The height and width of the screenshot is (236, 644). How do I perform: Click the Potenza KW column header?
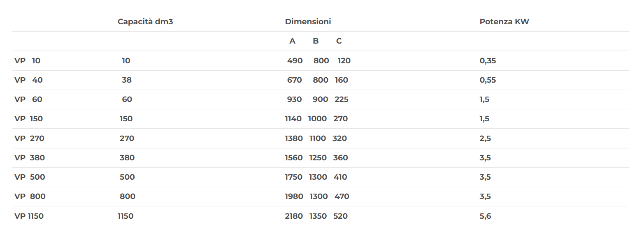[x=504, y=22]
